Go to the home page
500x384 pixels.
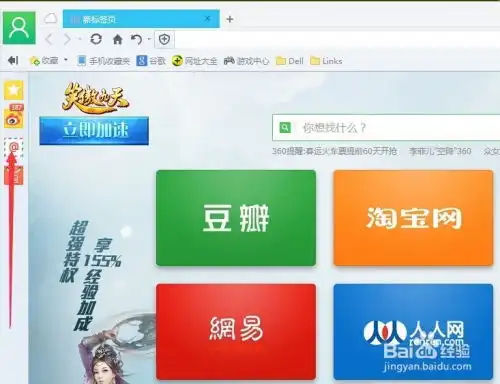(x=117, y=40)
